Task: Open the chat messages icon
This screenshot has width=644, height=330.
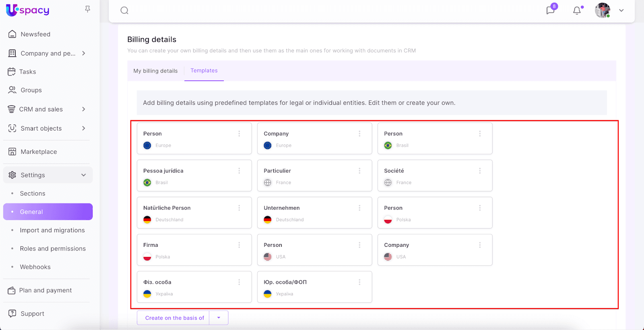Action: pyautogui.click(x=550, y=10)
